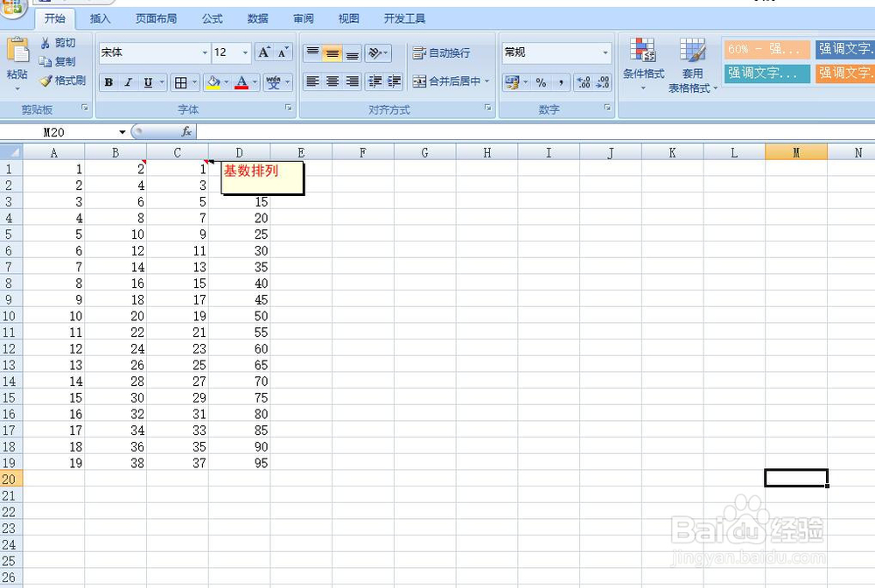This screenshot has height=588, width=875.
Task: Open 条件格式 conditional formatting
Action: click(643, 64)
